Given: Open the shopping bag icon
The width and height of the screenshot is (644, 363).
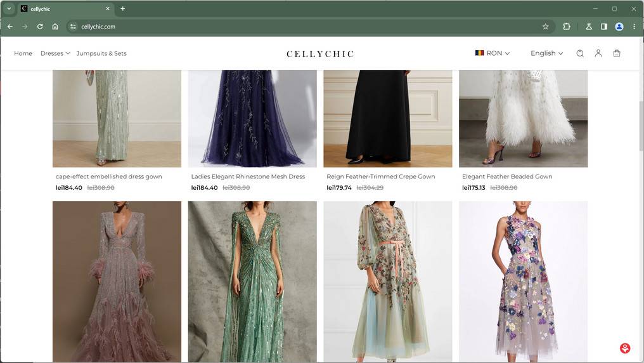Looking at the screenshot, I should coord(617,53).
